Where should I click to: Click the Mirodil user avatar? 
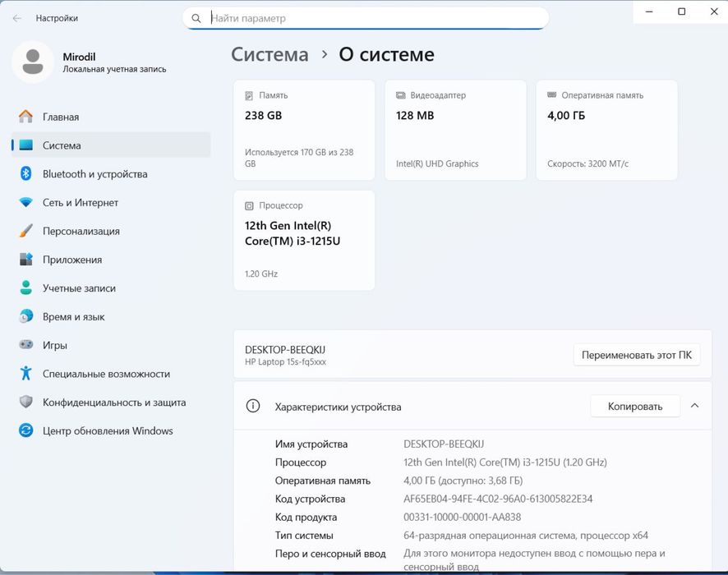pyautogui.click(x=33, y=62)
